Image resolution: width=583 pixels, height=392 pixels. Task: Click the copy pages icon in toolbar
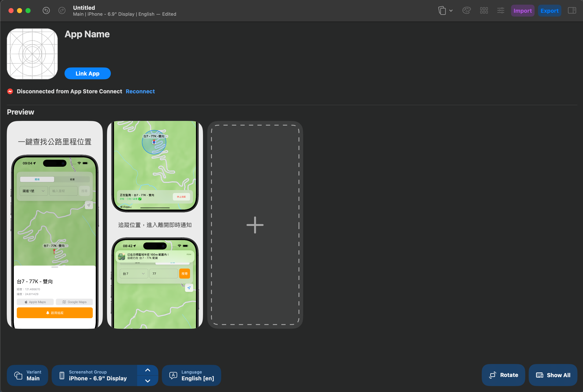click(x=442, y=11)
